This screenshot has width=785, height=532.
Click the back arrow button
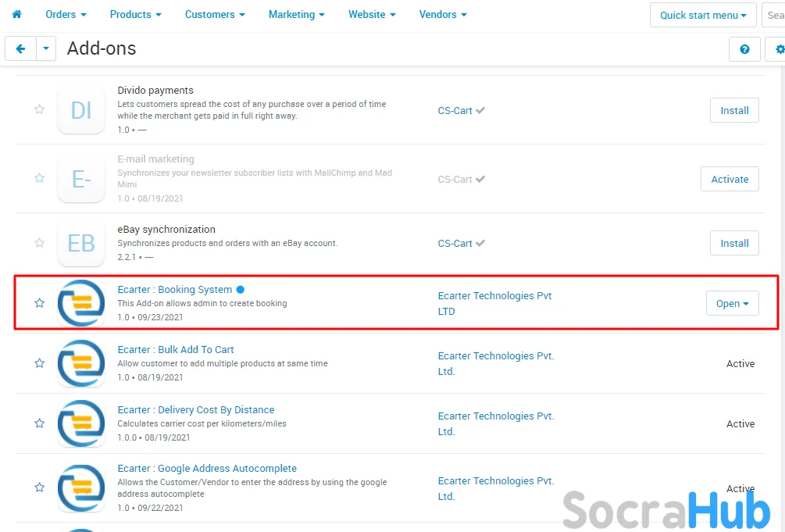20,48
